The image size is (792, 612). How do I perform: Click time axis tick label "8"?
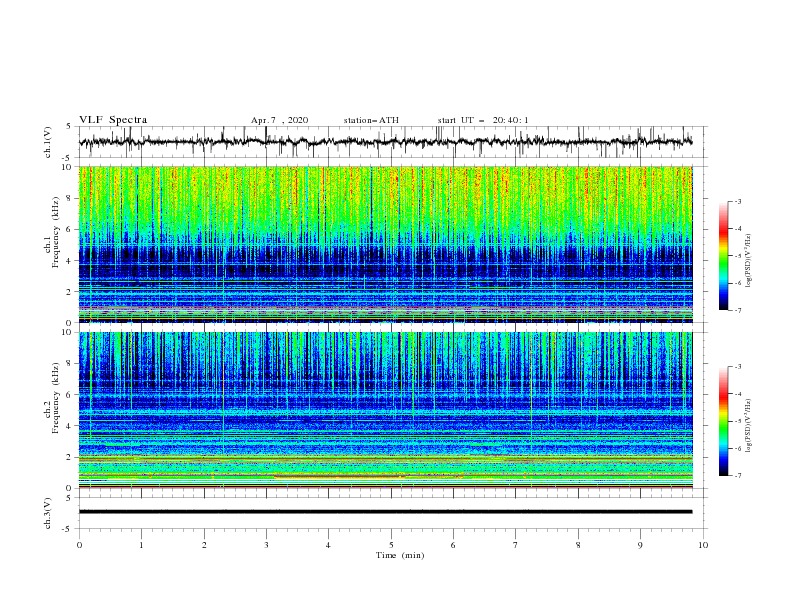(578, 545)
